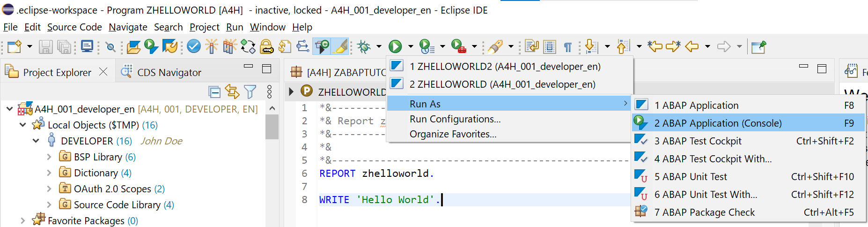Toggle Pin Editor icon
Image resolution: width=868 pixels, height=227 pixels.
(x=758, y=46)
